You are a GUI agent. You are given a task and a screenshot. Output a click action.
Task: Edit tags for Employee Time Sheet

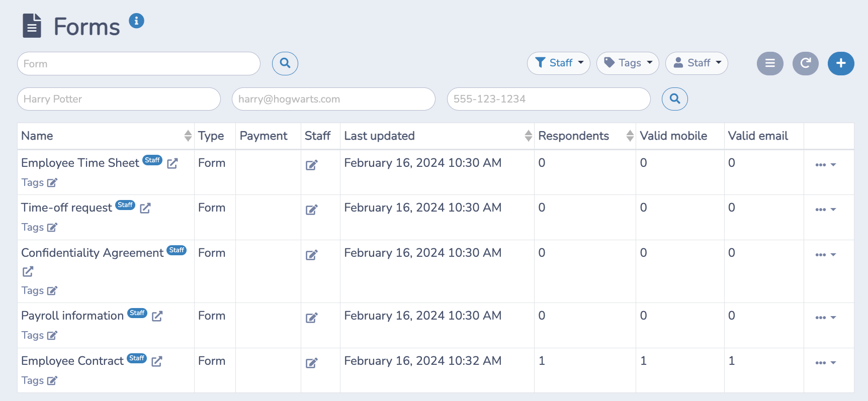pyautogui.click(x=52, y=182)
